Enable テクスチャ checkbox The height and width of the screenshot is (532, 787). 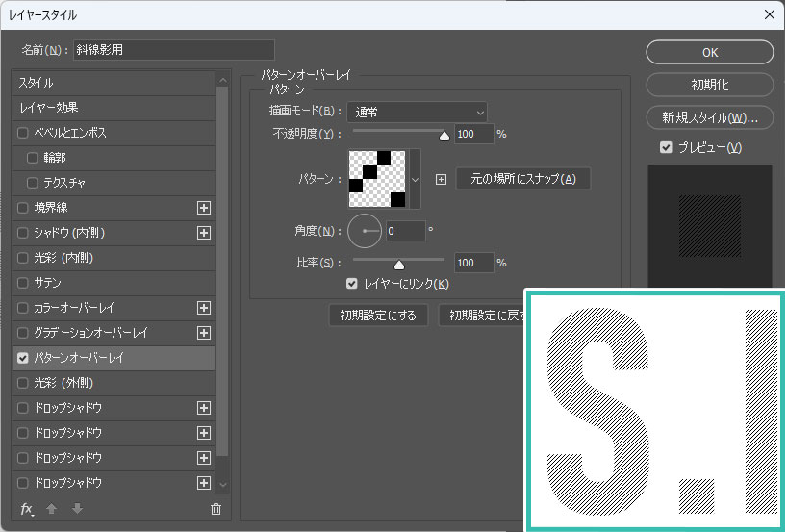tap(32, 183)
